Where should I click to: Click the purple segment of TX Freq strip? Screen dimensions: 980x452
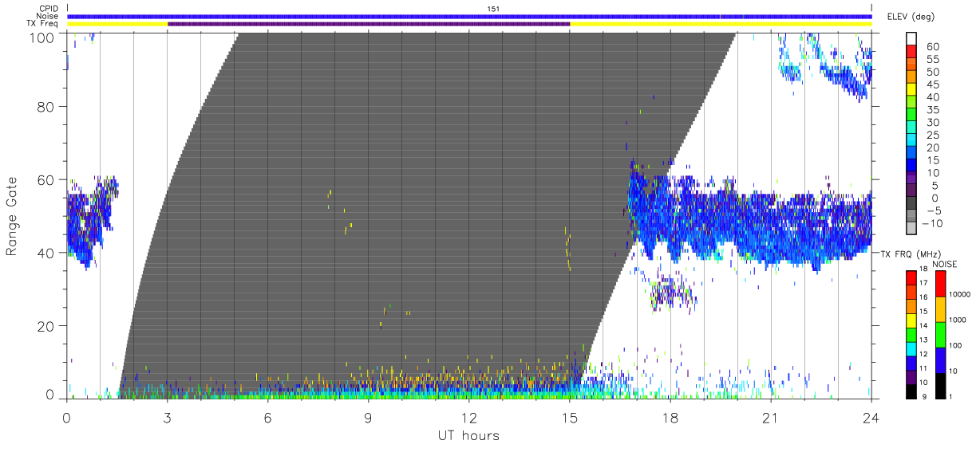(369, 24)
